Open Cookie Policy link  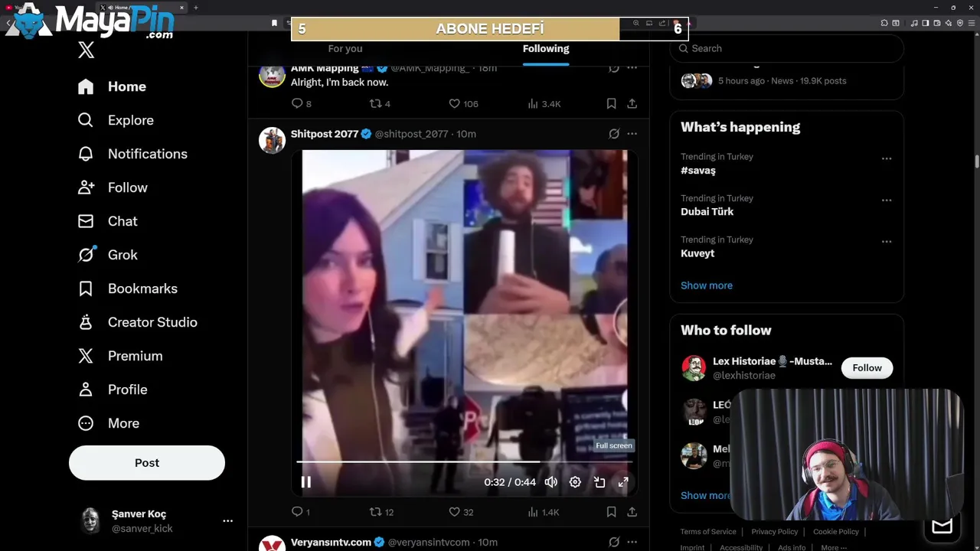click(836, 532)
